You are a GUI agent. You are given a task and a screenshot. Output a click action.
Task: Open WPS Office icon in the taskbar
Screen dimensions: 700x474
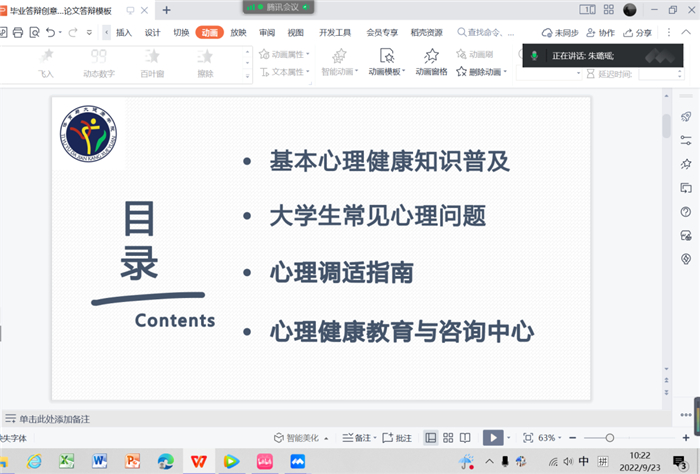(x=199, y=461)
